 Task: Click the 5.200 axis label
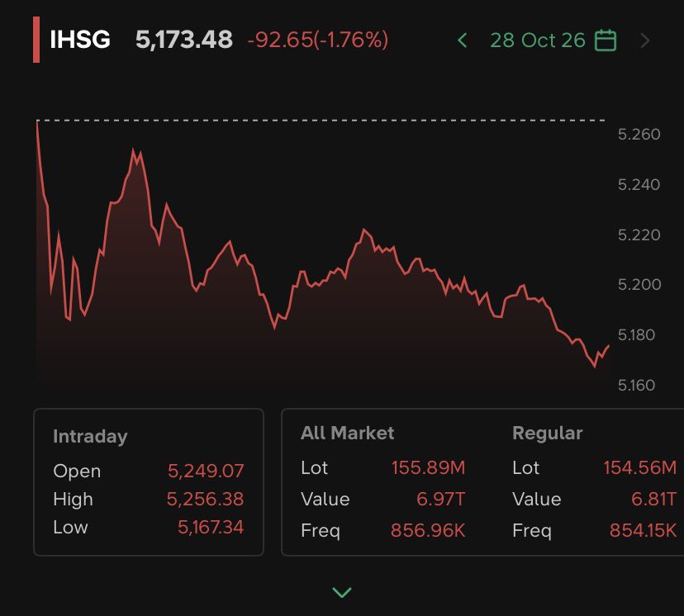point(639,285)
